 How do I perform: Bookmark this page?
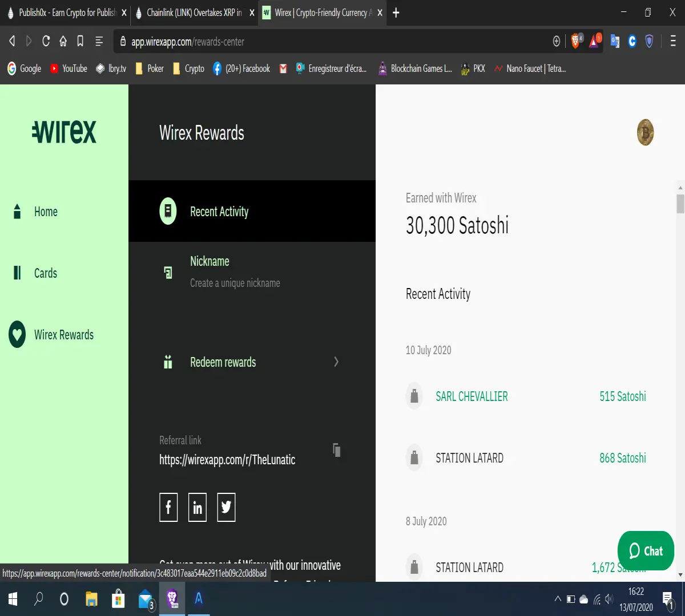80,41
